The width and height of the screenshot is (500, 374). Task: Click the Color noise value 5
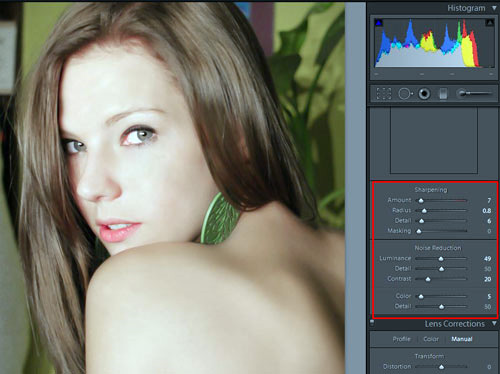pyautogui.click(x=489, y=296)
